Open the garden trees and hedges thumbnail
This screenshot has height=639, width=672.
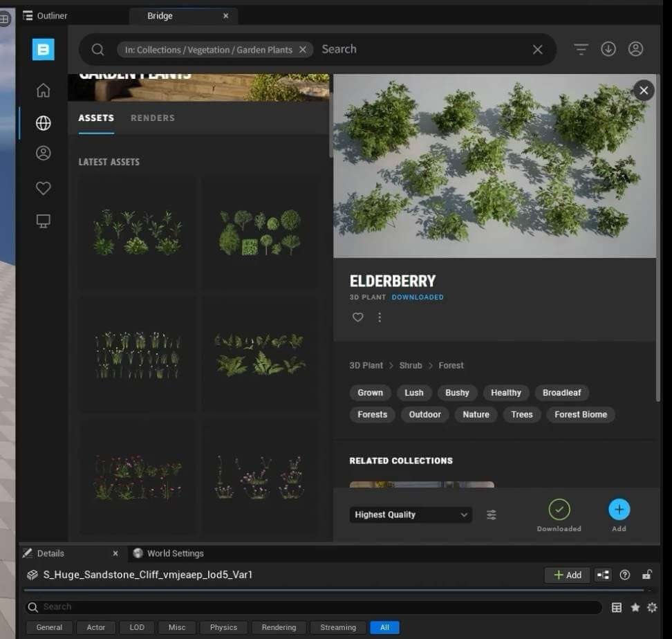260,233
